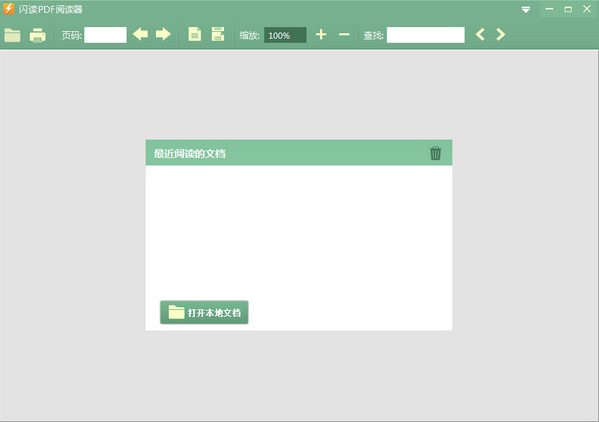
Task: Click the 闪读PDF阅读器 app logo
Action: coord(8,9)
